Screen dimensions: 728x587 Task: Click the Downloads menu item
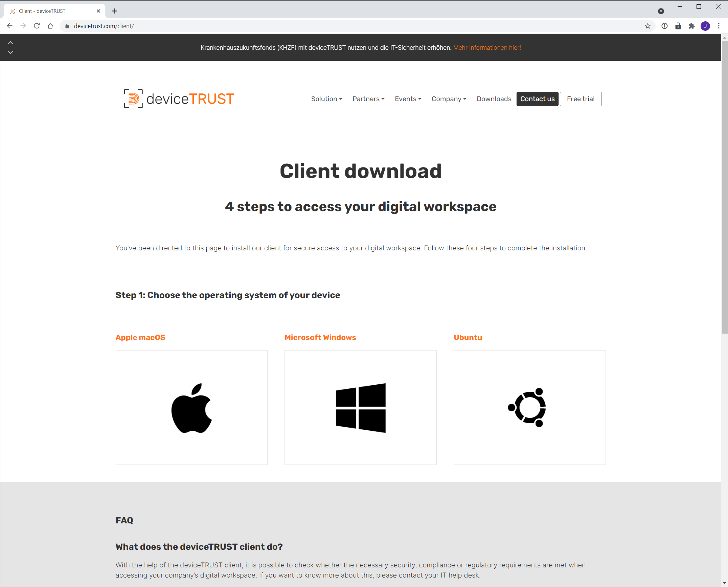tap(494, 99)
